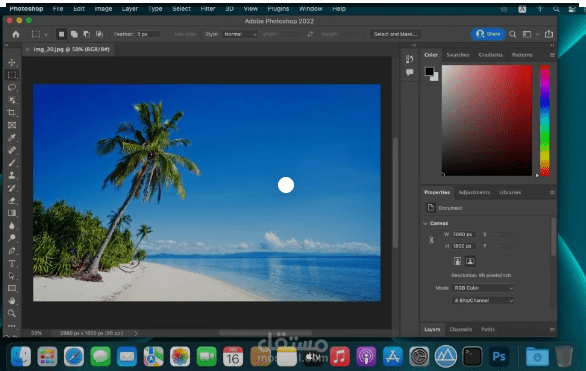The width and height of the screenshot is (586, 371).
Task: Choose Subtract from selection mode
Action: [x=86, y=34]
